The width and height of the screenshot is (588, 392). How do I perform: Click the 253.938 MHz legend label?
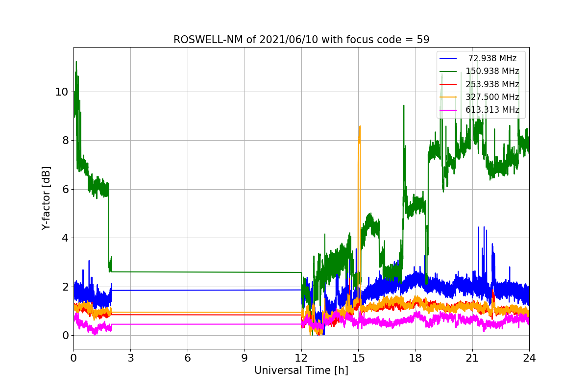[492, 84]
